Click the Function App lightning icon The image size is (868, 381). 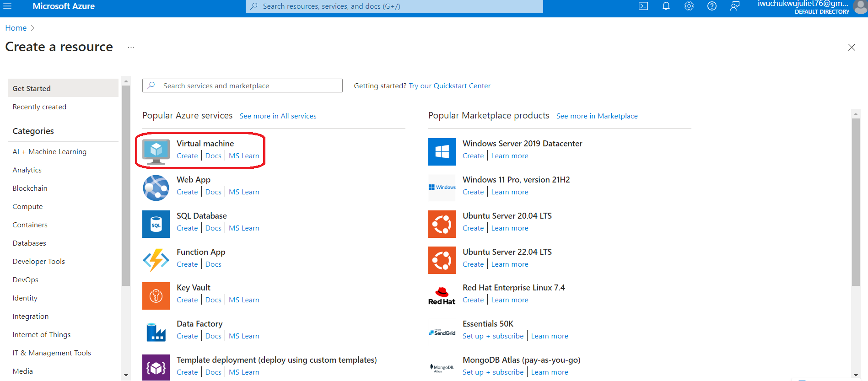156,260
